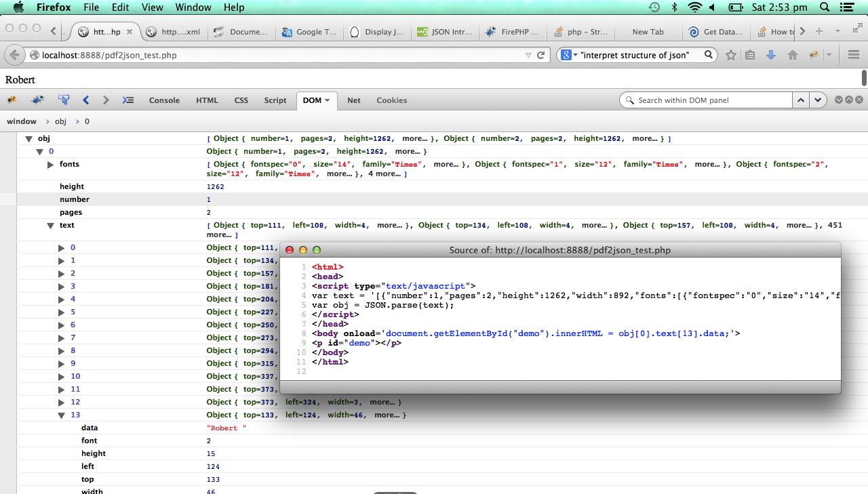Switch to the HTML panel tab
Viewport: 868px width, 494px height.
(x=207, y=100)
